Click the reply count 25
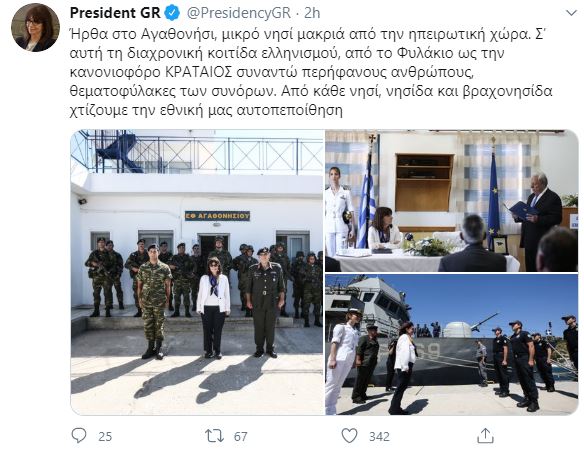584x451 pixels. [105, 436]
